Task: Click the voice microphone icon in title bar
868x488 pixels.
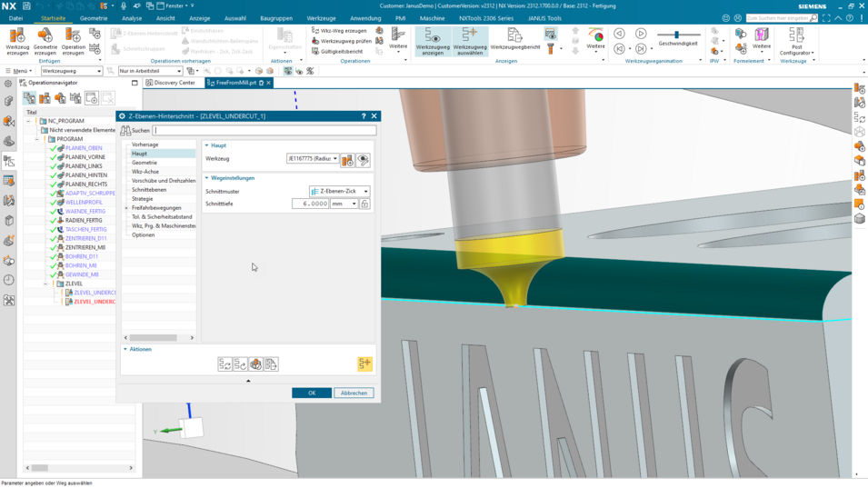Action: (x=124, y=5)
